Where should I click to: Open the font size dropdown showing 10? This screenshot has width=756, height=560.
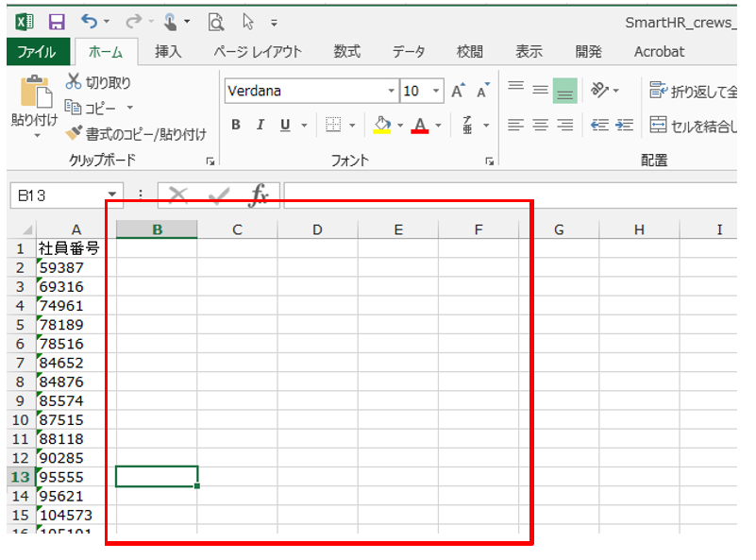click(436, 92)
